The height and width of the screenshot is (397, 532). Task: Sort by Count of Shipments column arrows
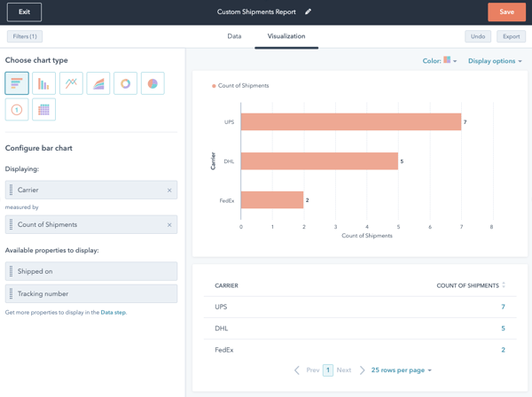[x=504, y=285]
